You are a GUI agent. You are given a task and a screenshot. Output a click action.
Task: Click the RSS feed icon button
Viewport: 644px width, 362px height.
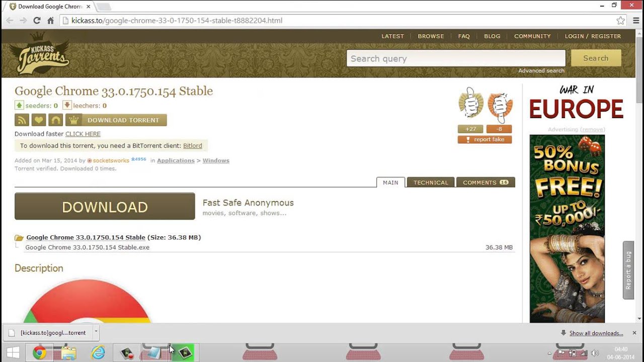point(22,120)
